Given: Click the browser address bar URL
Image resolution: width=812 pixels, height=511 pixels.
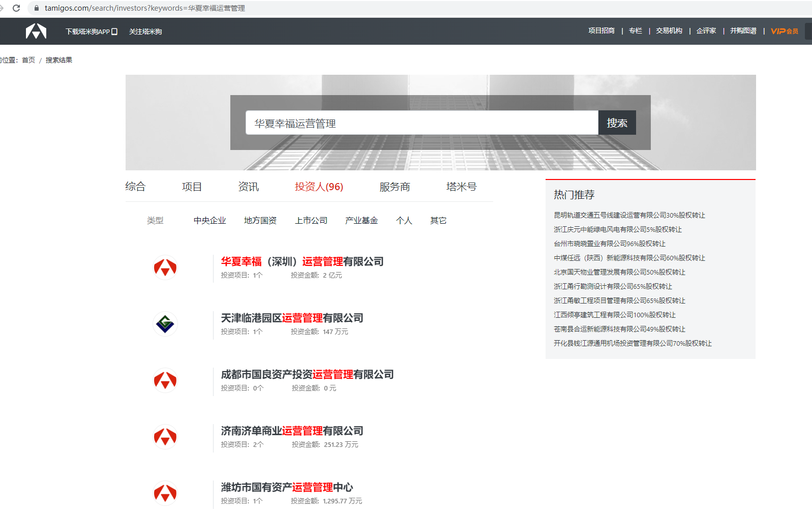Looking at the screenshot, I should click(145, 8).
